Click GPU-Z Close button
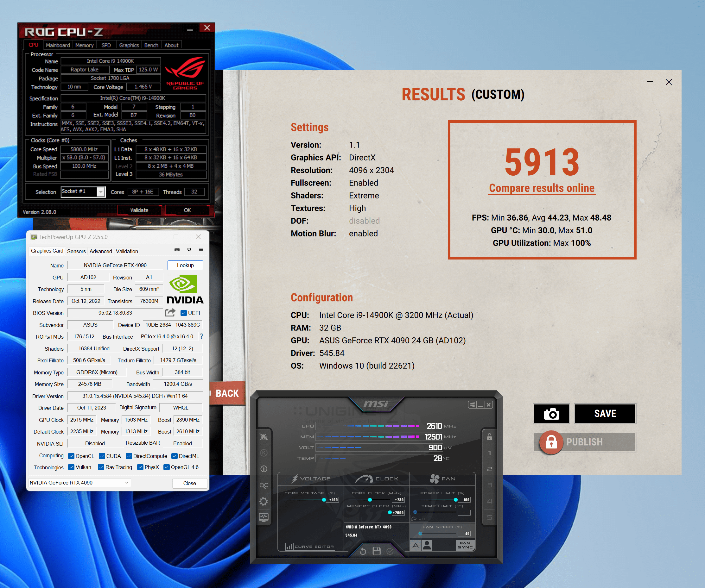Image resolution: width=705 pixels, height=588 pixels. pyautogui.click(x=190, y=483)
